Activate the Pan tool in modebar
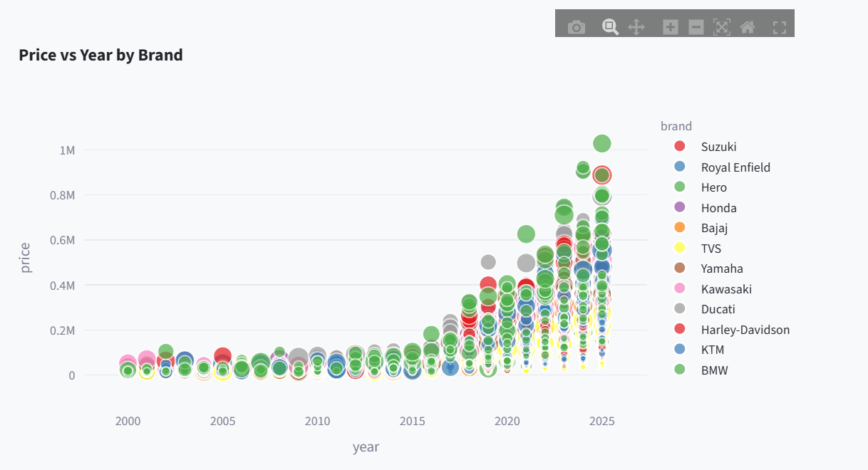This screenshot has width=868, height=470. coord(636,27)
